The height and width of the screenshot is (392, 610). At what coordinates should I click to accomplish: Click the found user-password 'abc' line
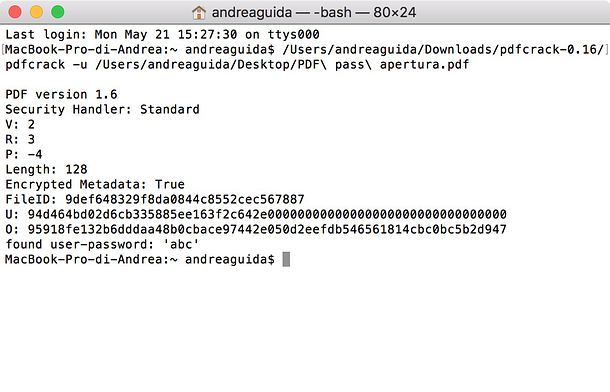102,244
